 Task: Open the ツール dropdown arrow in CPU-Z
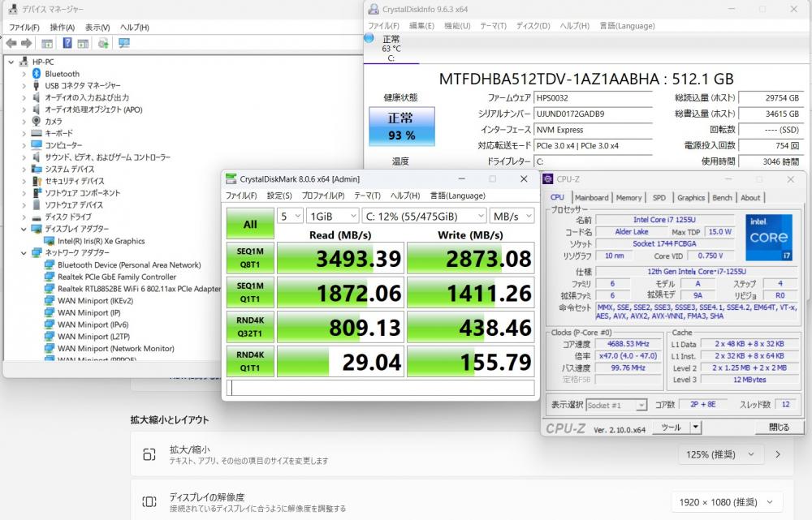pos(696,428)
